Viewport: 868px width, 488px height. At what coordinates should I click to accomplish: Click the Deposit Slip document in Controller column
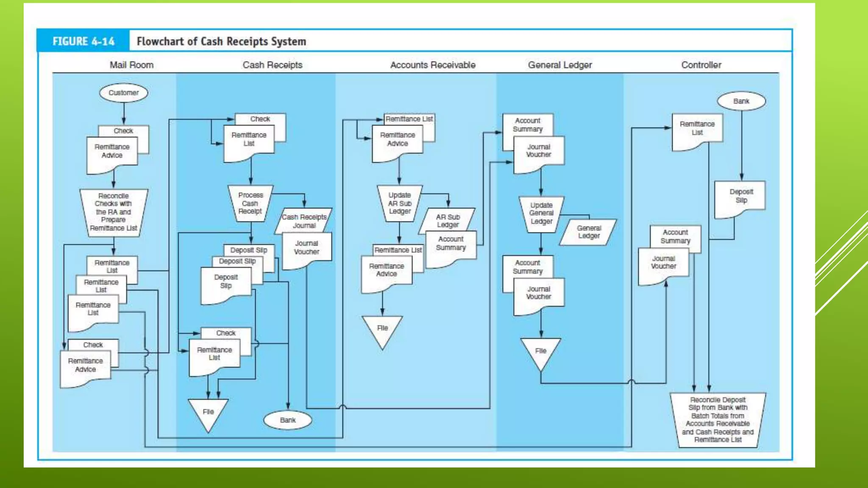[x=740, y=197]
